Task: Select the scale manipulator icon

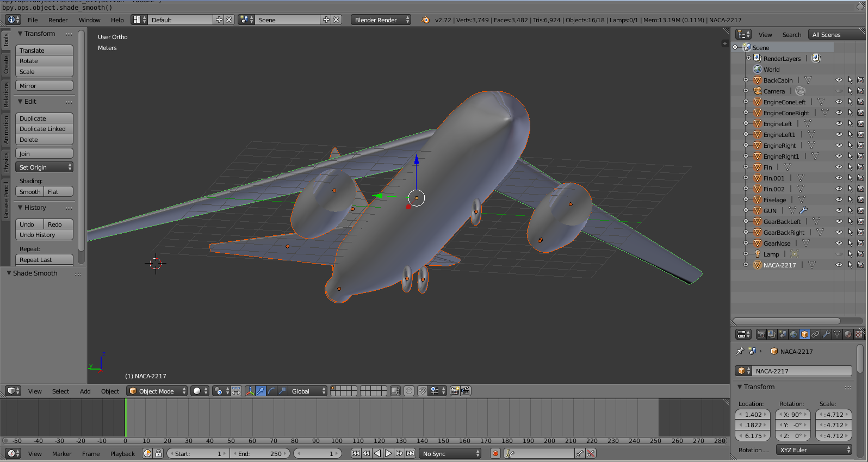Action: click(x=282, y=391)
